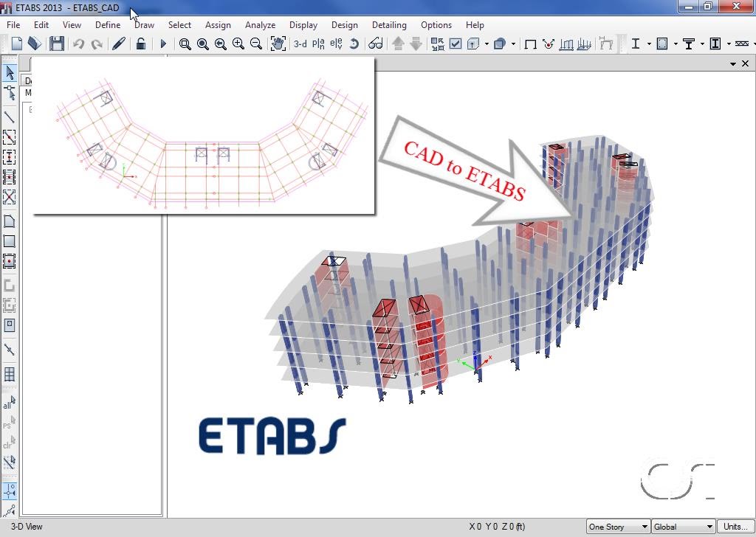Show deformed shape icon with red dot
Image resolution: width=756 pixels, height=537 pixels.
tap(549, 44)
